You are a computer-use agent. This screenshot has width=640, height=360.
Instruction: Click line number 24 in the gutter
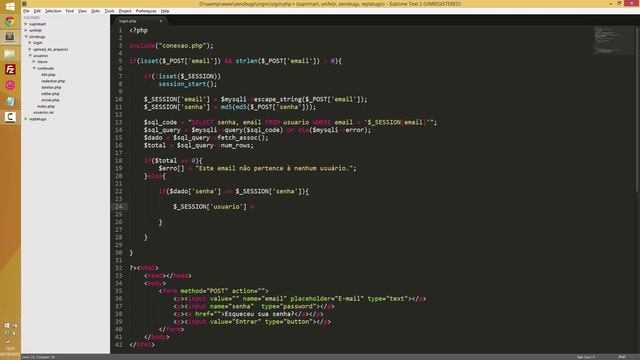click(118, 207)
